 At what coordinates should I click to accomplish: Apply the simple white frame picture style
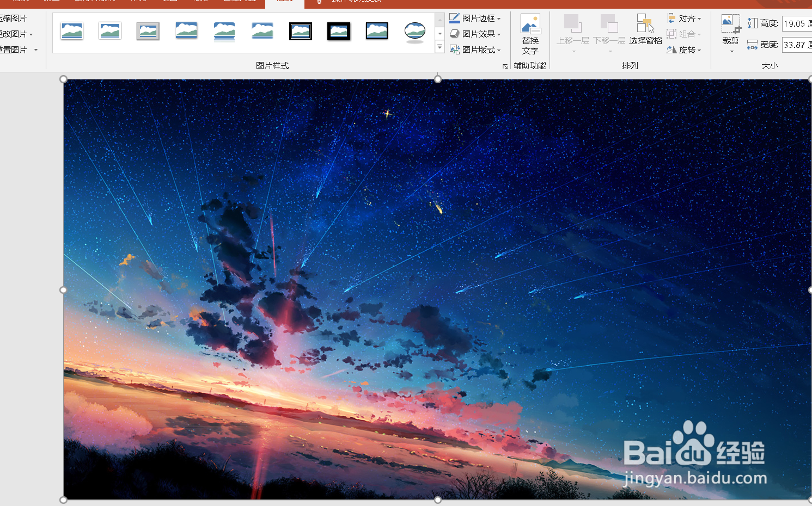click(72, 31)
